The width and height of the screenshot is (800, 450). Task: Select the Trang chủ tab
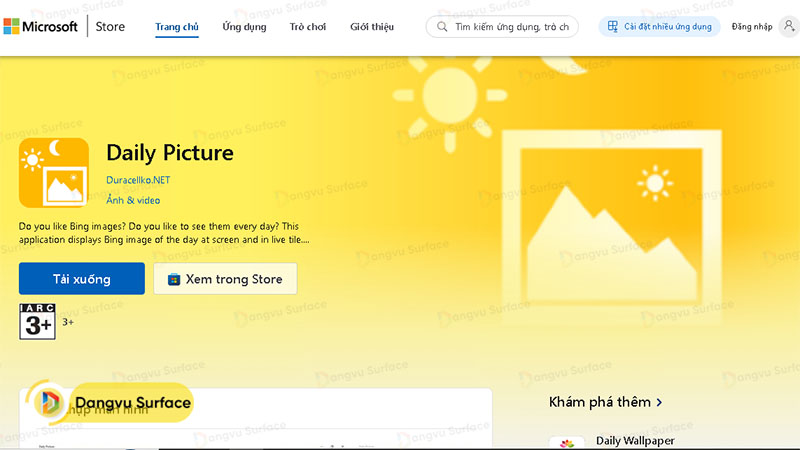pyautogui.click(x=177, y=27)
